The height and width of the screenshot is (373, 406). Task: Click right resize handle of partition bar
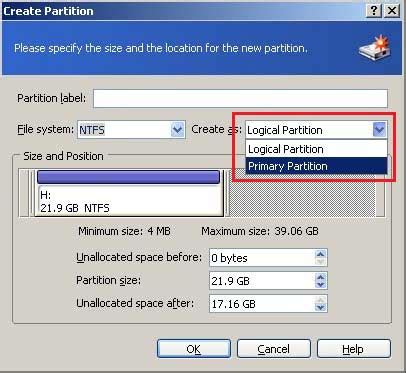pyautogui.click(x=227, y=193)
